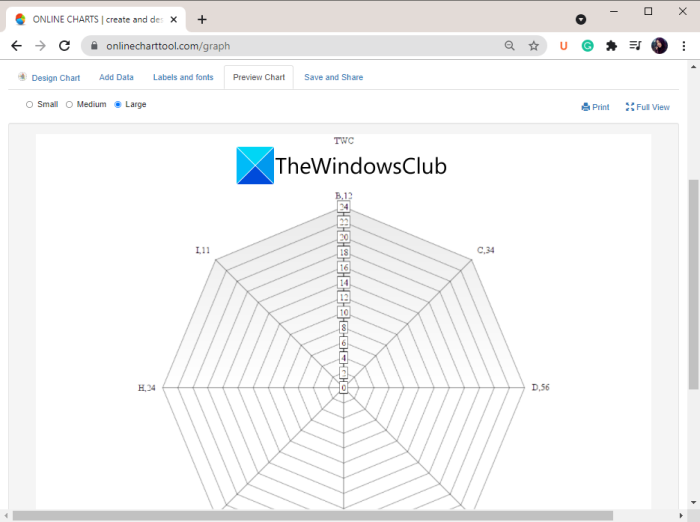
Task: Open the Extensions puzzle piece icon
Action: (x=611, y=46)
